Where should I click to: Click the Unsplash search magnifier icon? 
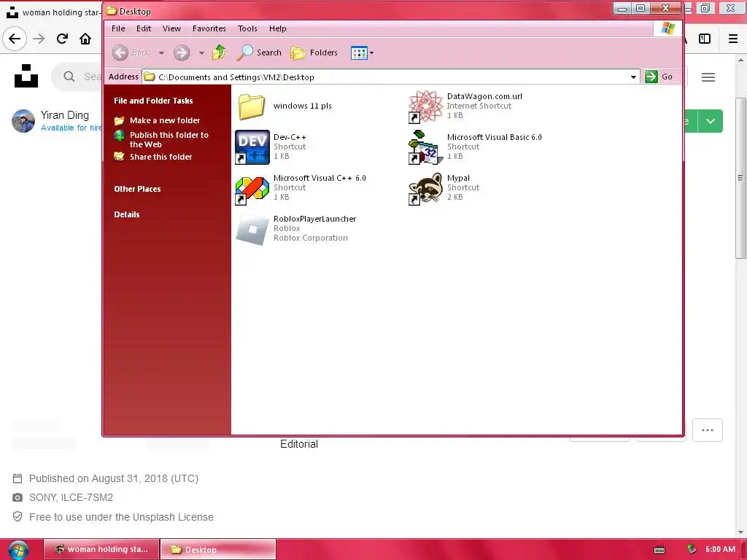[x=69, y=76]
